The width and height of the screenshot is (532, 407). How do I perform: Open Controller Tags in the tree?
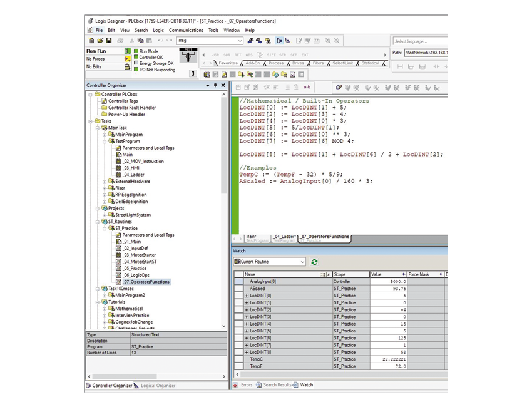(x=123, y=101)
